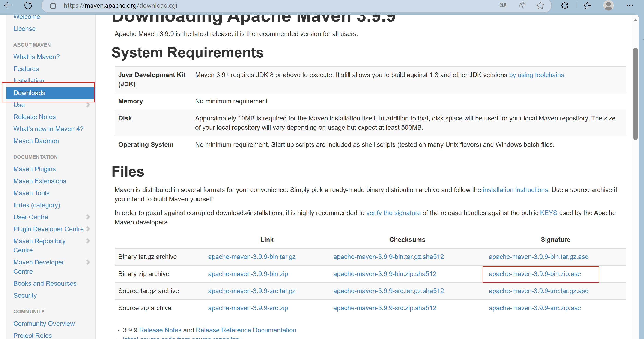The height and width of the screenshot is (339, 644).
Task: Expand the User Centre section
Action: click(89, 217)
